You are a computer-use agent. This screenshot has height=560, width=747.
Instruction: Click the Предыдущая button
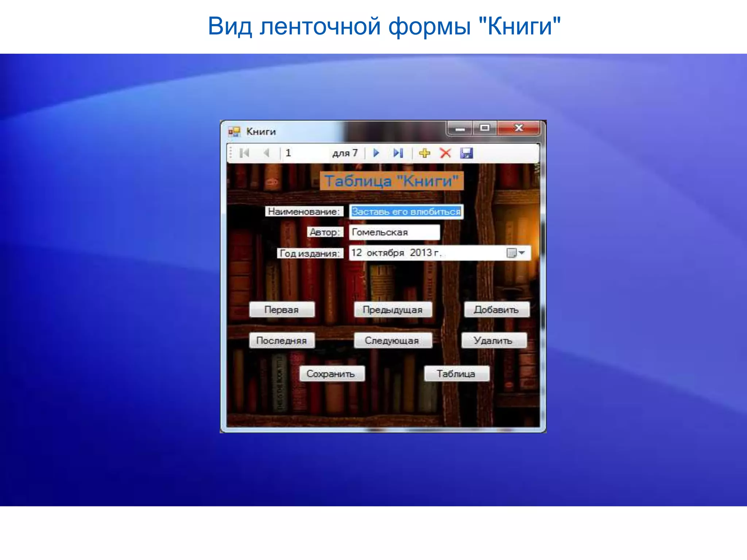click(x=393, y=310)
